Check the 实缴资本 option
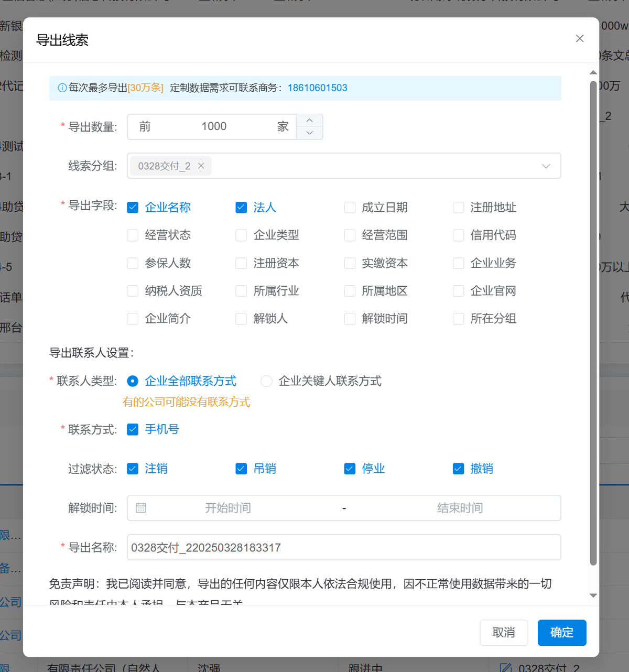Image resolution: width=629 pixels, height=672 pixels. click(350, 263)
